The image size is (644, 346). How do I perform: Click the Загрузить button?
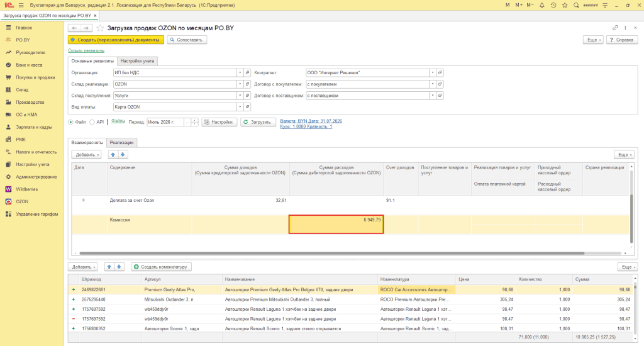pos(257,122)
